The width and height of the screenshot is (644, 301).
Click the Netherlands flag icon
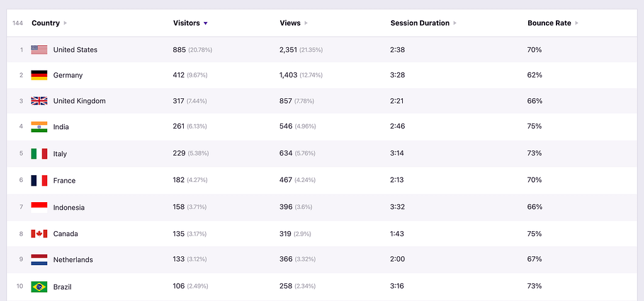(39, 259)
